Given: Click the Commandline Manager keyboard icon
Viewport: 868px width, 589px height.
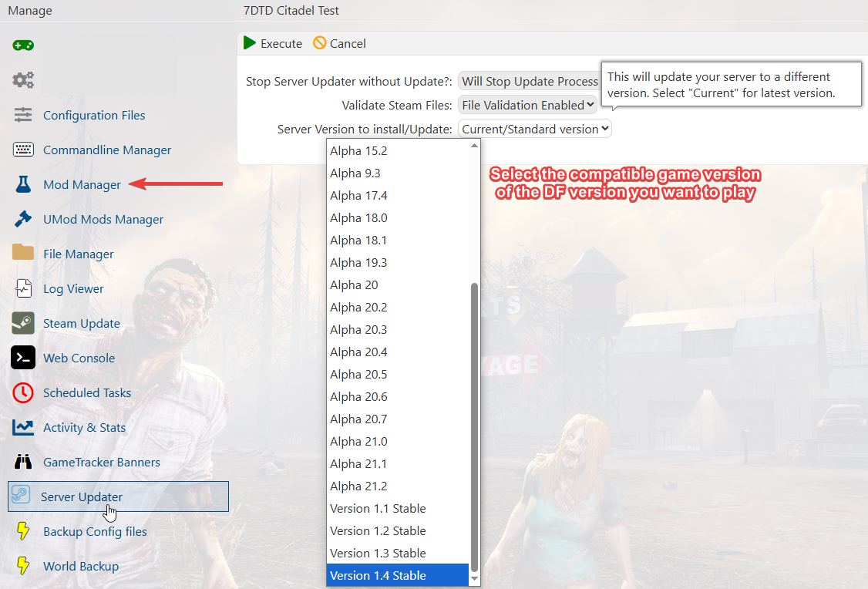Looking at the screenshot, I should (23, 150).
